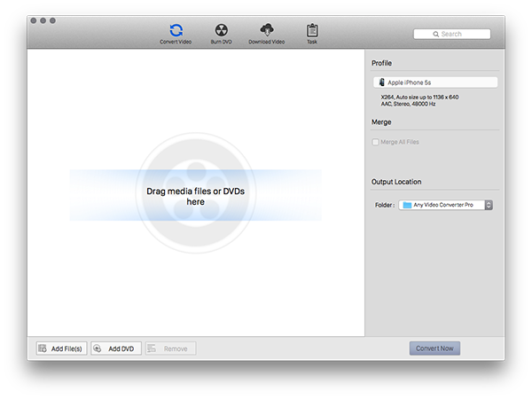Show the Task list
The width and height of the screenshot is (532, 399).
(312, 32)
